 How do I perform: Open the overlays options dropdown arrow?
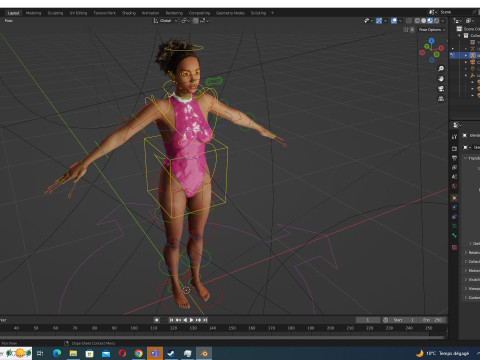coord(400,21)
